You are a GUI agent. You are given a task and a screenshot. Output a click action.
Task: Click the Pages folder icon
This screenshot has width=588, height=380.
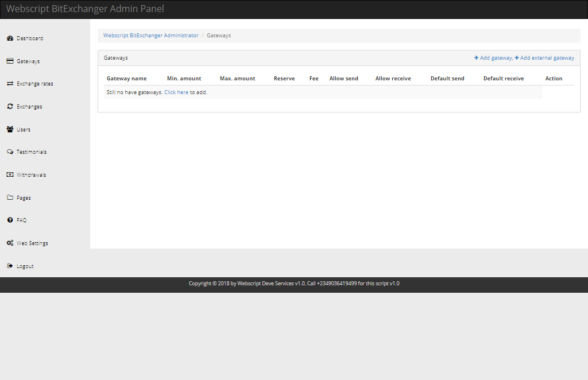(x=10, y=197)
